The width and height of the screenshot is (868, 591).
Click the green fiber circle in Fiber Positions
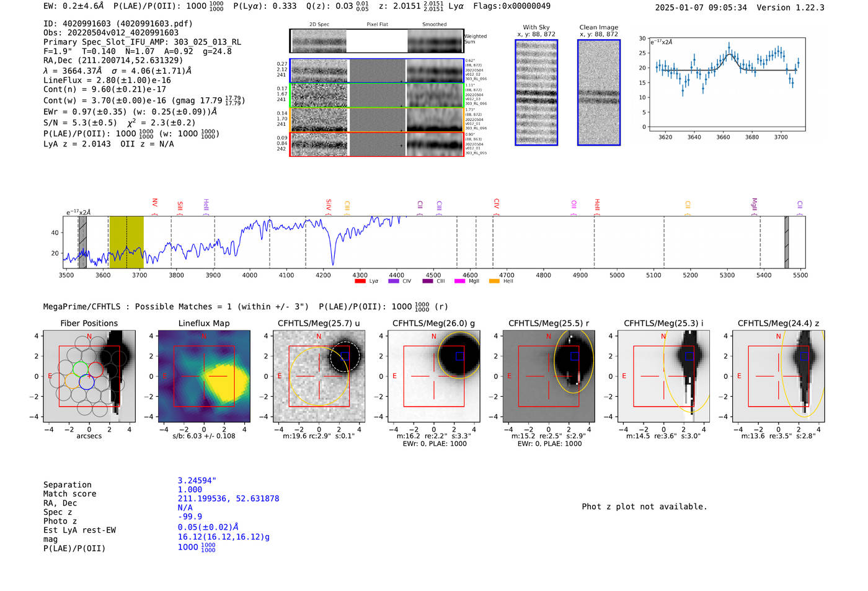(81, 369)
